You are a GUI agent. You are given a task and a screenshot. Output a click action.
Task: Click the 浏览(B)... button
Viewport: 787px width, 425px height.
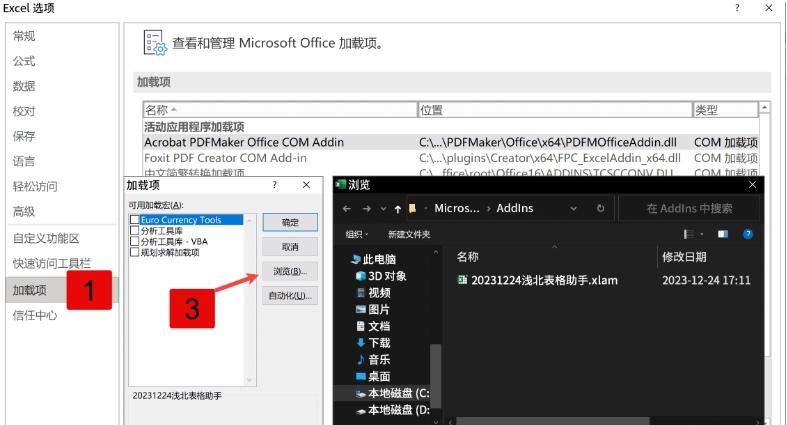tap(290, 271)
